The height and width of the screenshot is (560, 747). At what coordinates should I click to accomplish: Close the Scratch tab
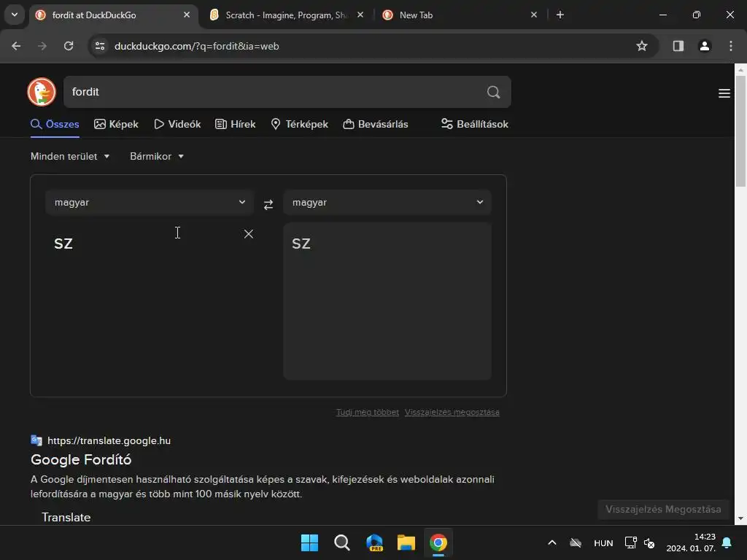pos(360,15)
